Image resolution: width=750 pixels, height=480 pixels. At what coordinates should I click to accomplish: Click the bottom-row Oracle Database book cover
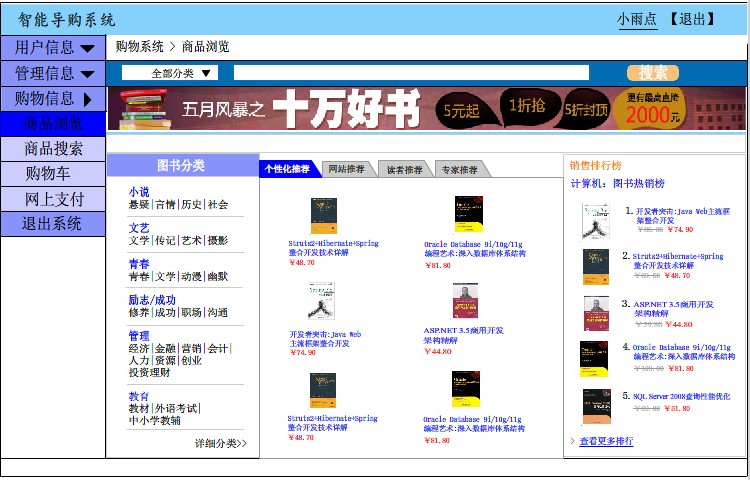coord(466,389)
